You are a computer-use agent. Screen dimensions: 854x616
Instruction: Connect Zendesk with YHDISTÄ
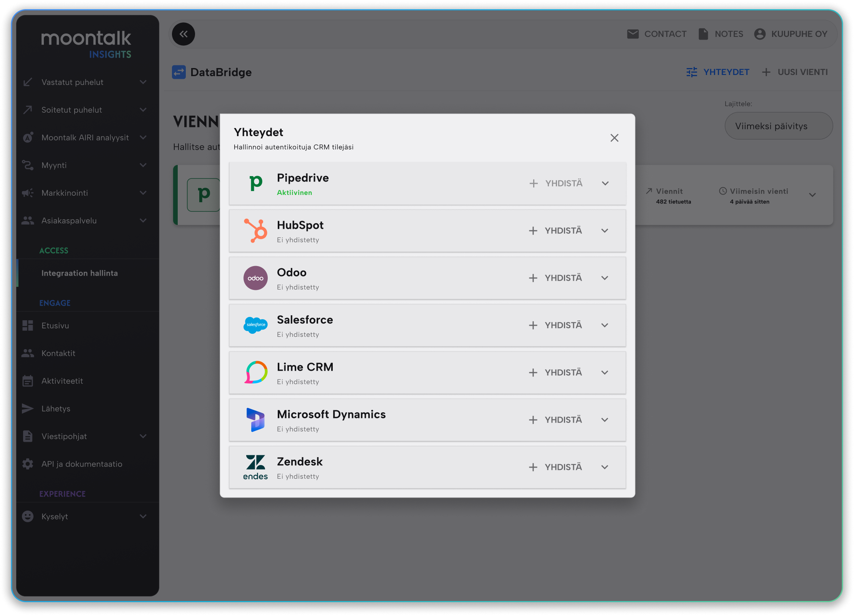click(555, 467)
